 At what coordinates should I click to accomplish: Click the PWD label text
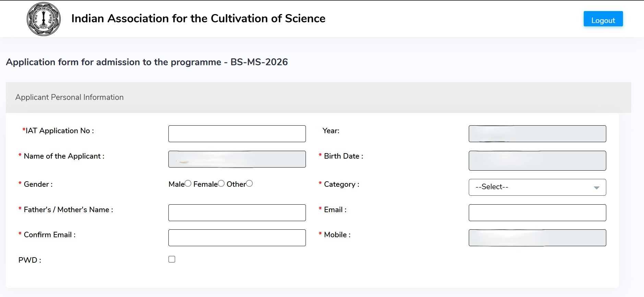coord(29,260)
